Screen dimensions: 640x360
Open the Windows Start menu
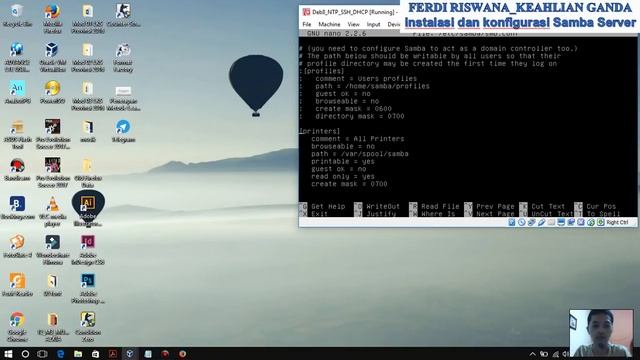8,353
